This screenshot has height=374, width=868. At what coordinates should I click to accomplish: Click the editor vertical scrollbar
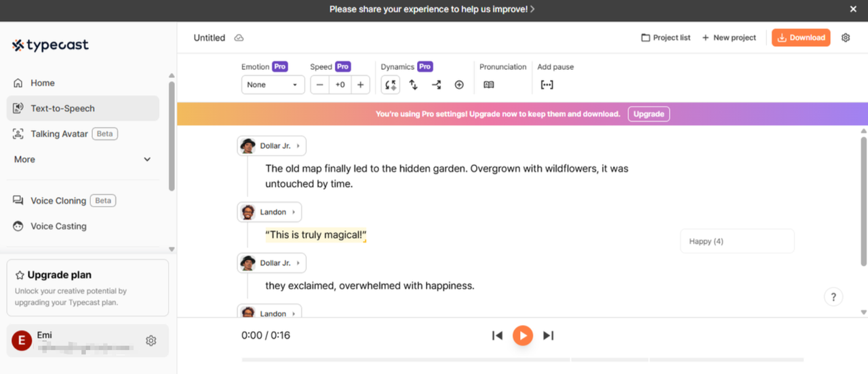[863, 201]
